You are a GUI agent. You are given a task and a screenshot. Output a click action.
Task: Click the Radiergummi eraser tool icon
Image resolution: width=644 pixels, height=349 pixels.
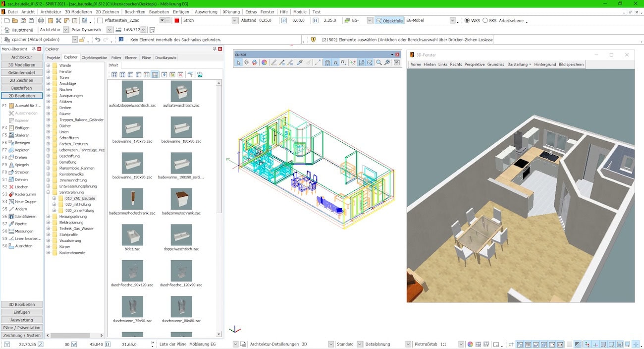pyautogui.click(x=11, y=194)
